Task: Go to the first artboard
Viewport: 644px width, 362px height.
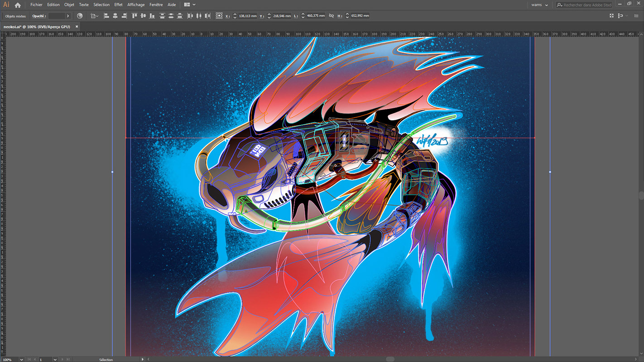Action: tap(29, 360)
